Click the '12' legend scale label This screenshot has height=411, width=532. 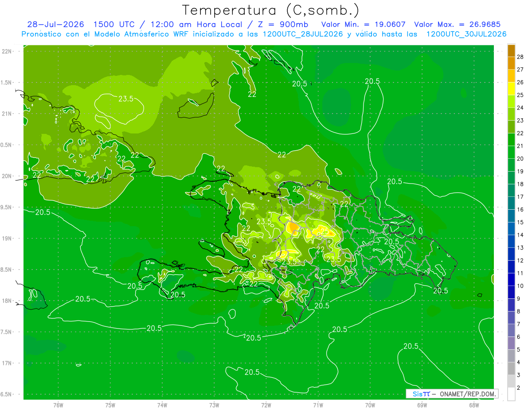[520, 260]
